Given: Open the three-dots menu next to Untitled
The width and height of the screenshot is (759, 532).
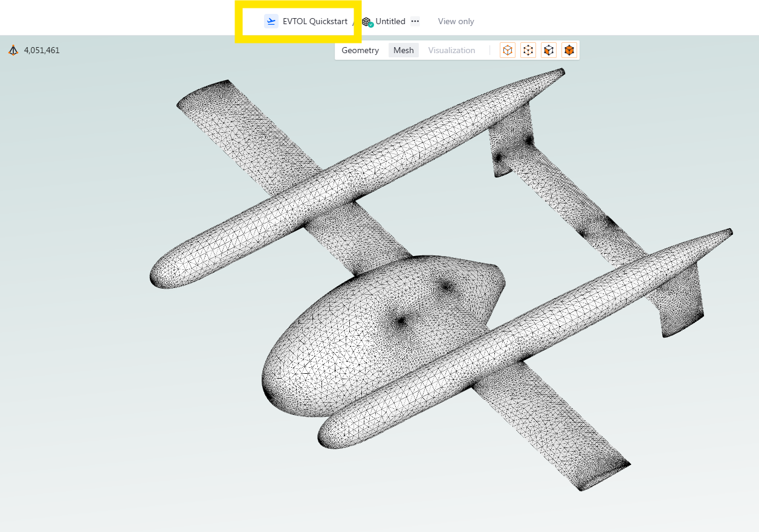Looking at the screenshot, I should point(415,22).
